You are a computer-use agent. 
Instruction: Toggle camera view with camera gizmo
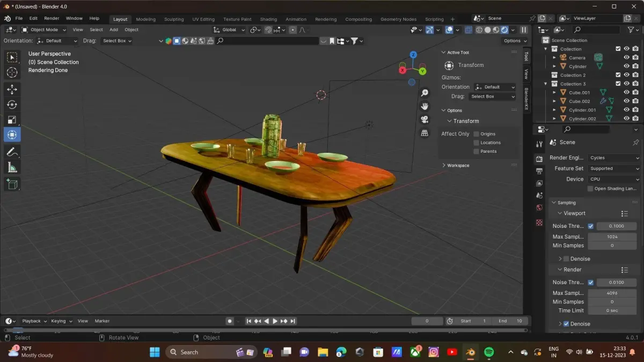click(x=425, y=120)
